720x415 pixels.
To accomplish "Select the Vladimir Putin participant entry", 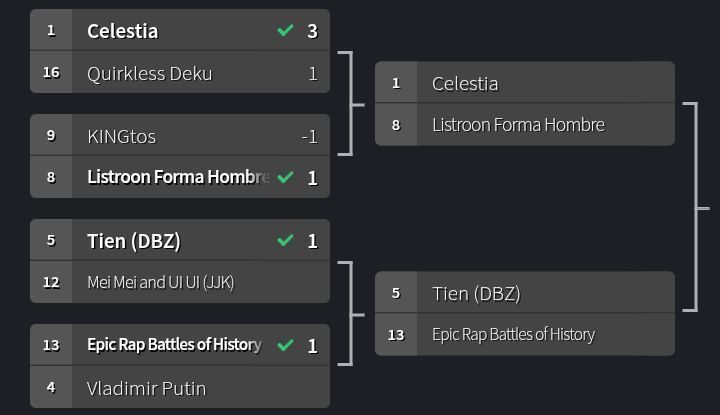I will [x=146, y=388].
